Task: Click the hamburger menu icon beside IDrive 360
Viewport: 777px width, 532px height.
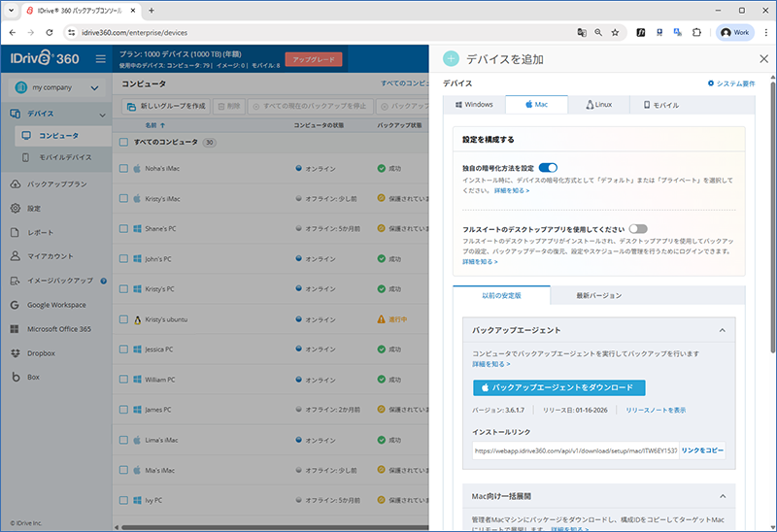Action: tap(100, 59)
